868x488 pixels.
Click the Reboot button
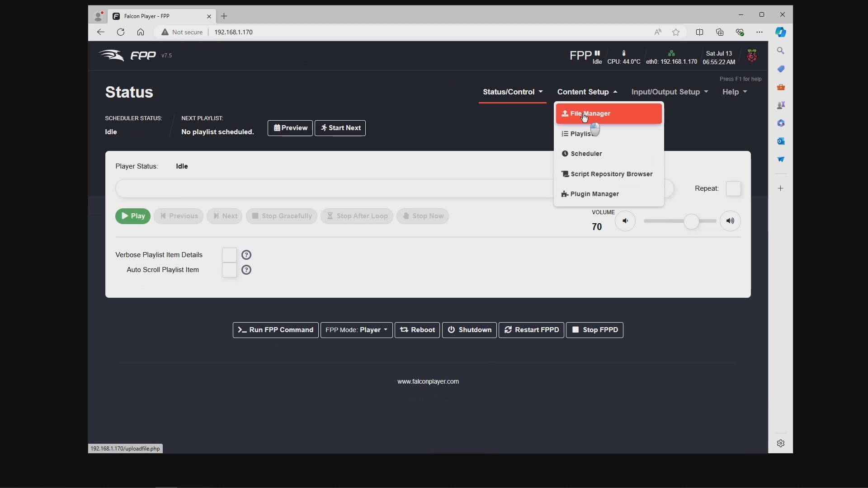click(x=417, y=330)
